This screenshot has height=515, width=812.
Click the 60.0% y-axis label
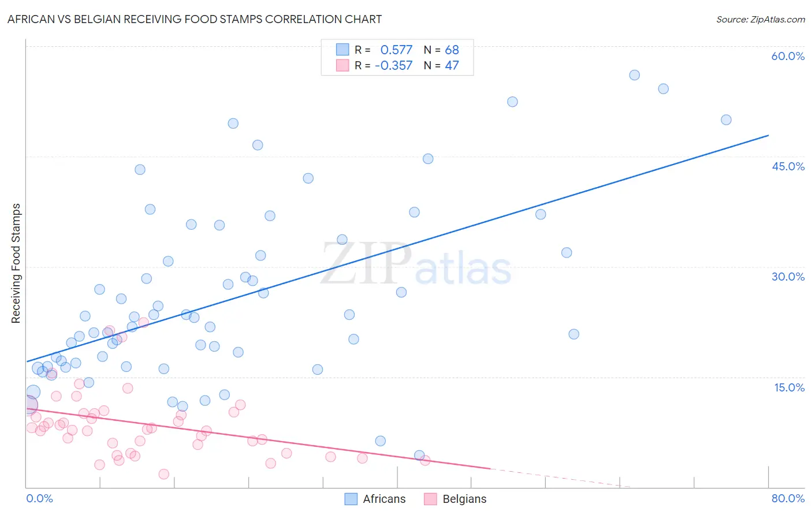[788, 56]
